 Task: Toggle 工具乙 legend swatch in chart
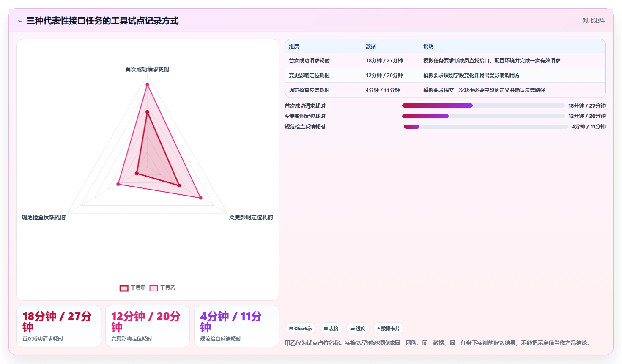[153, 288]
